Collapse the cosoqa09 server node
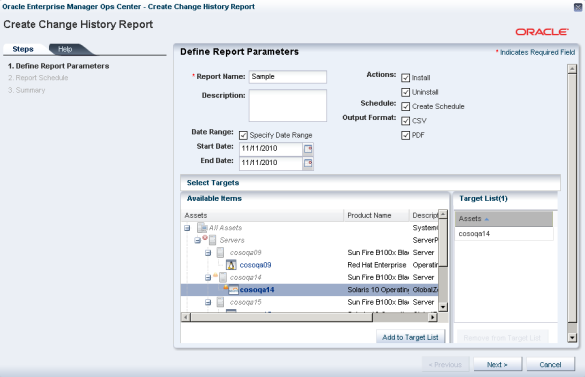585x377 pixels. click(208, 253)
